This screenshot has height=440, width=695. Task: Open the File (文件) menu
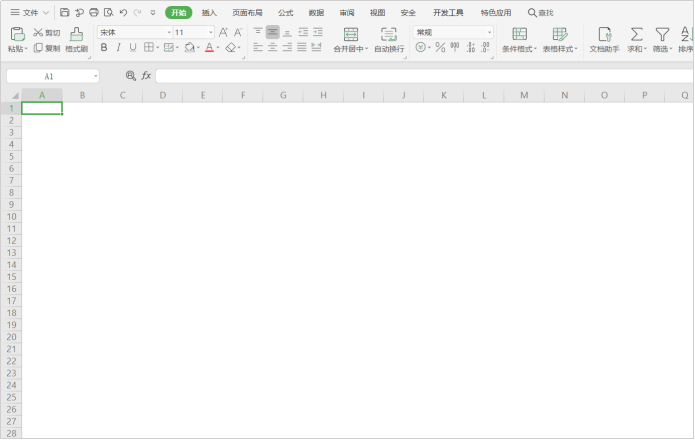click(x=29, y=12)
